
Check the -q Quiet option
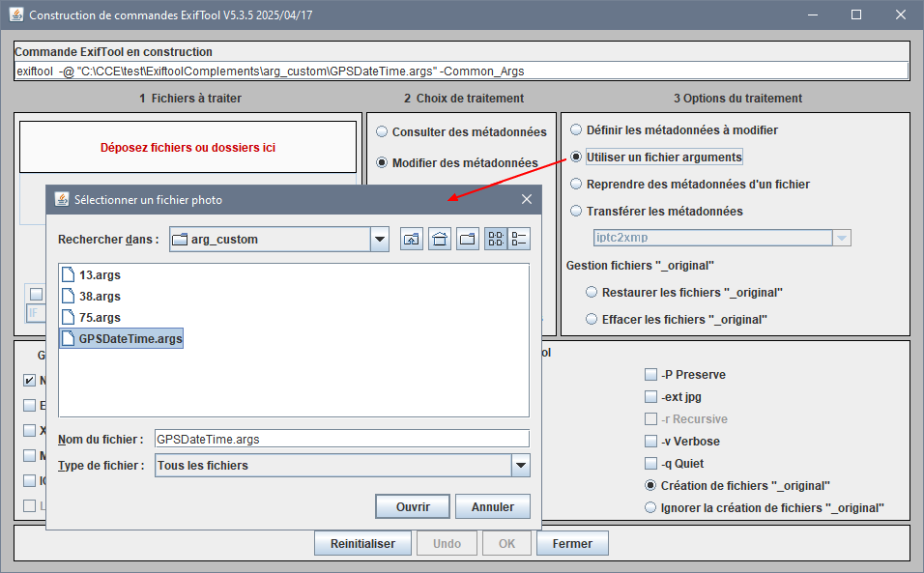click(651, 464)
